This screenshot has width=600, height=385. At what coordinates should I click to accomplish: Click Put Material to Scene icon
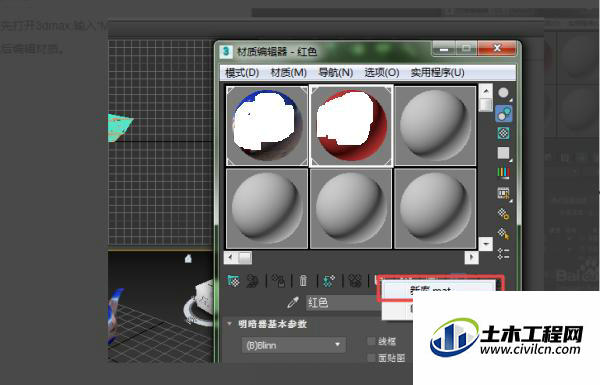253,281
